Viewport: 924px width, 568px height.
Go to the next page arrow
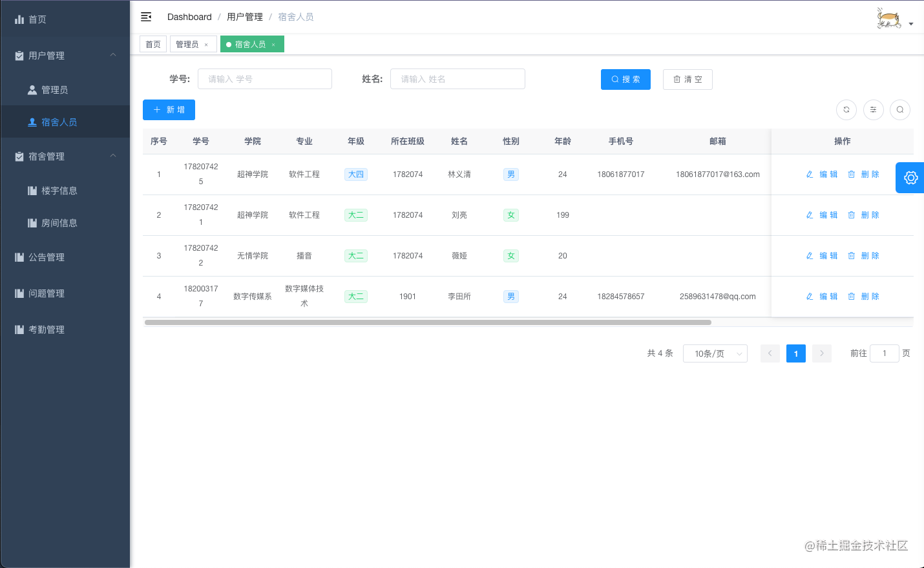[822, 353]
